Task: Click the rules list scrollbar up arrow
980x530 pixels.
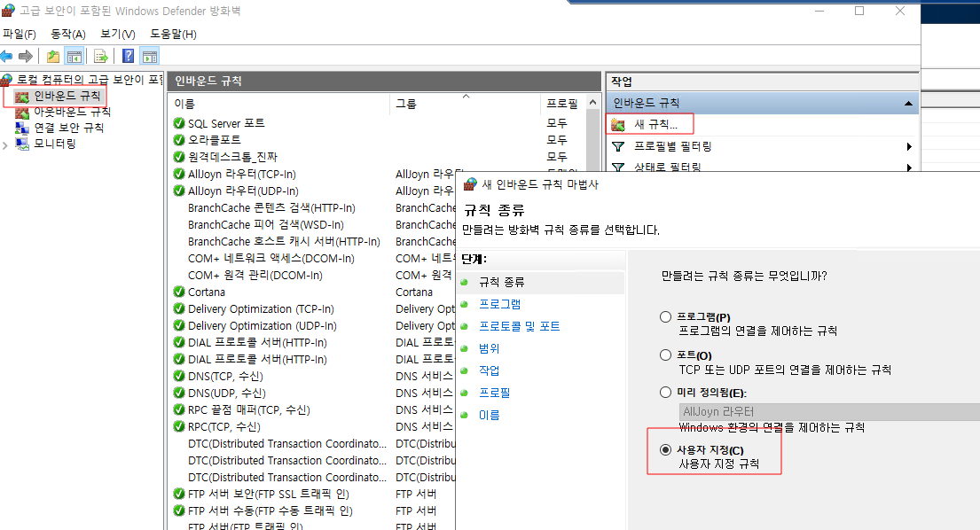Action: click(592, 103)
